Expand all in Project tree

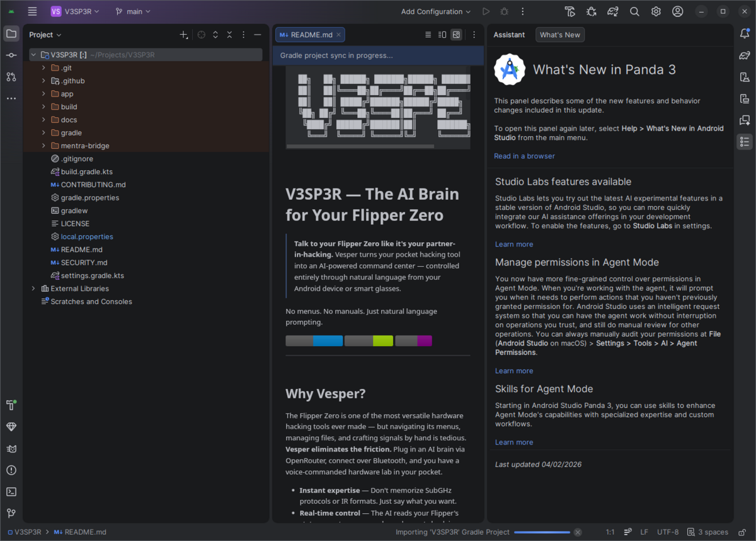215,35
